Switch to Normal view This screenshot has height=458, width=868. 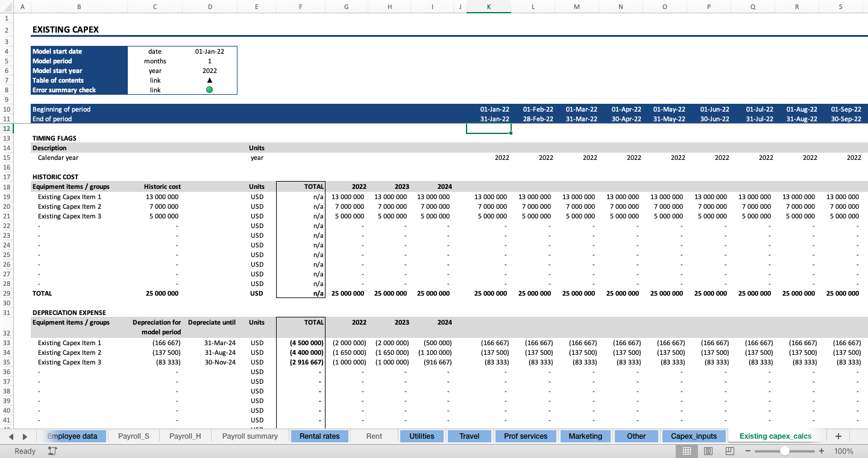pos(687,451)
